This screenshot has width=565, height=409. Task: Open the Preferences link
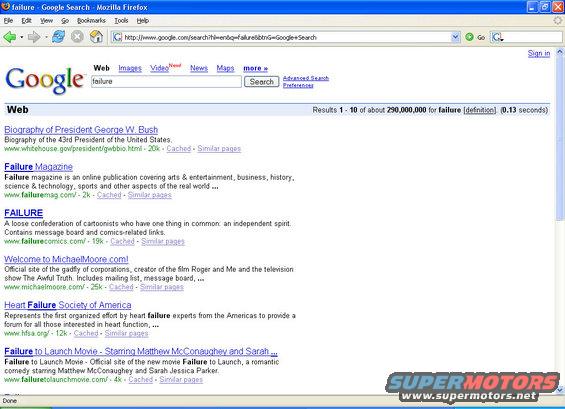tap(298, 85)
